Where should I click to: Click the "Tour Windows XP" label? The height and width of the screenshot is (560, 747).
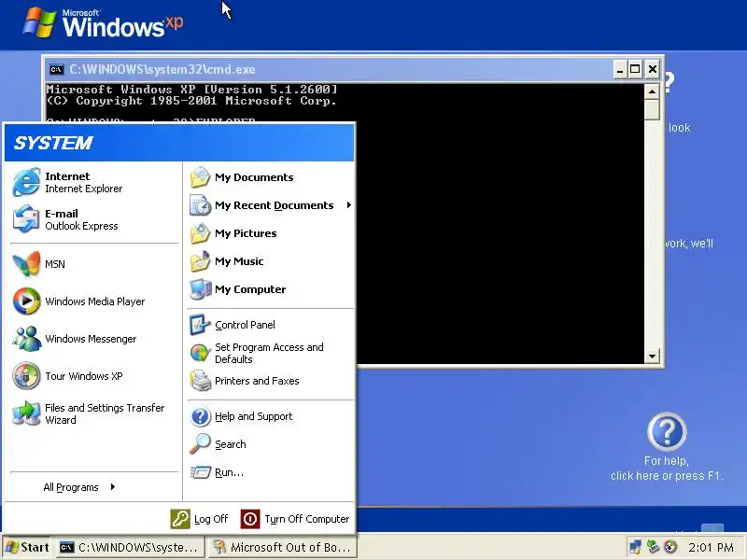[83, 376]
